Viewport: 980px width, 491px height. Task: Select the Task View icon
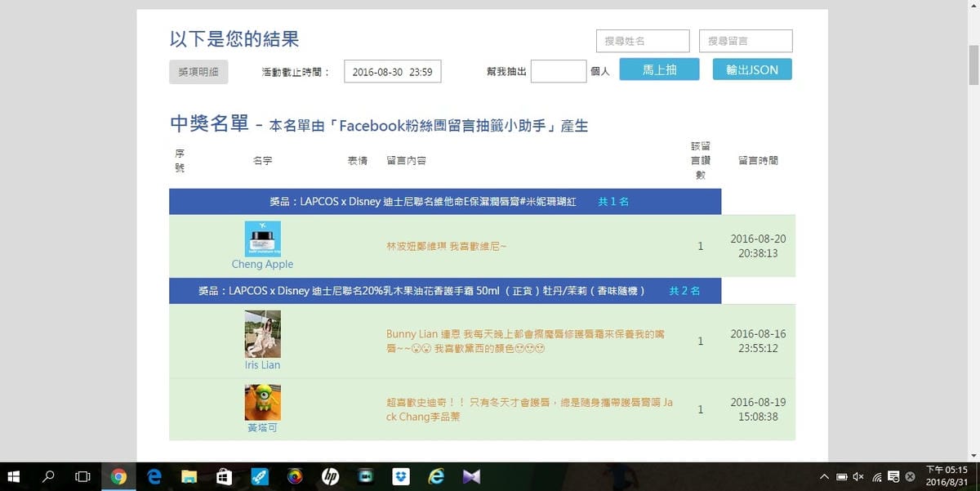[80, 476]
